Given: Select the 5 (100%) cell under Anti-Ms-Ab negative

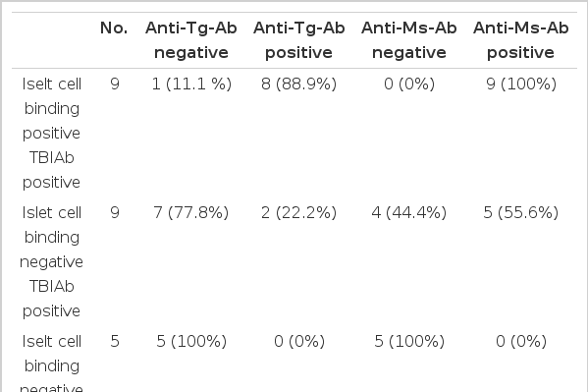Looking at the screenshot, I should pos(409,342).
